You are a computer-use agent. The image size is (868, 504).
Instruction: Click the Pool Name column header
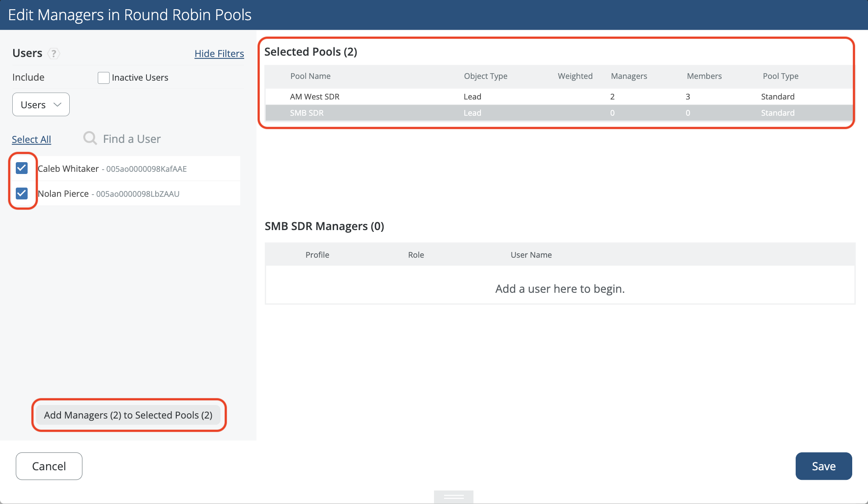click(310, 76)
